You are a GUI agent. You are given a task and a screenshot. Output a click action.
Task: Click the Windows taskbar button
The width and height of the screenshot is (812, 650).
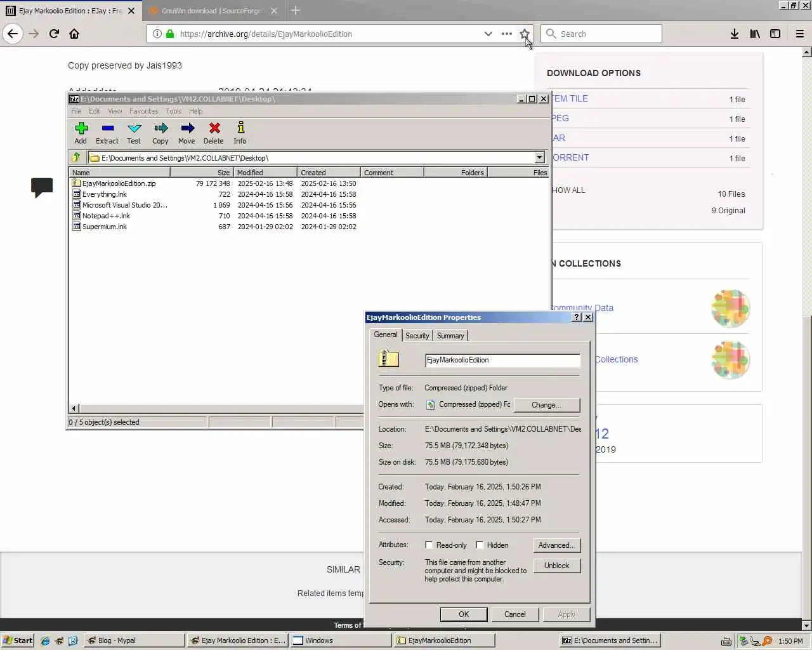(341, 640)
